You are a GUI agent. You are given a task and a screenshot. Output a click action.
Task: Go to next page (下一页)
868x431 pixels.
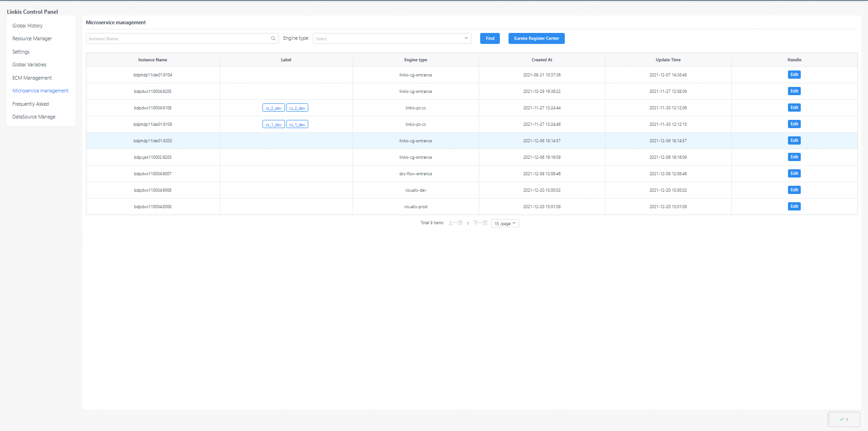pyautogui.click(x=480, y=223)
